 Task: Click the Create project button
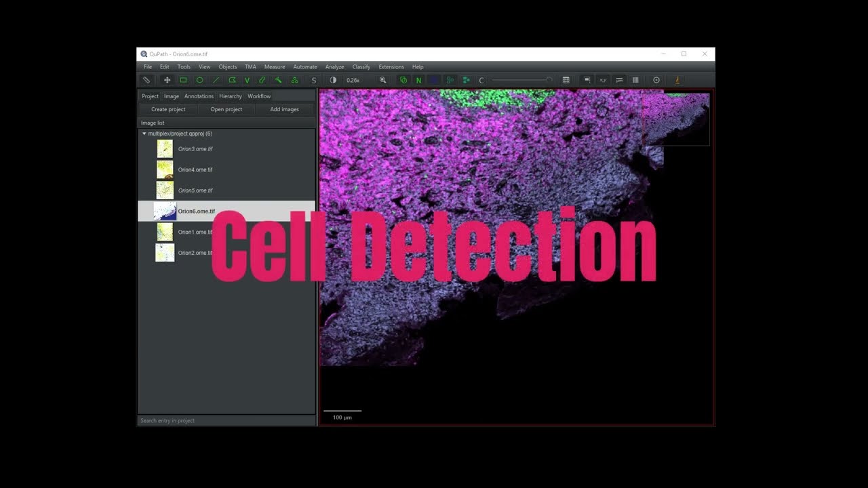[167, 109]
